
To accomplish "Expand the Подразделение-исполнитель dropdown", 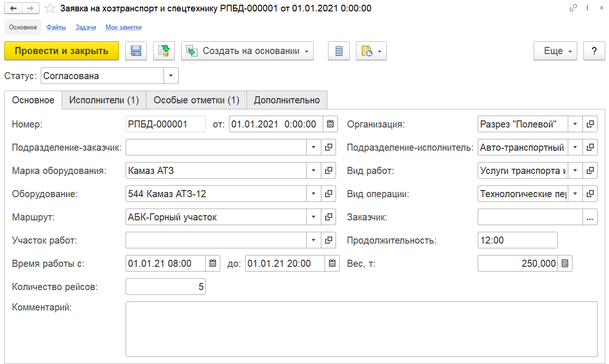I will pos(575,147).
